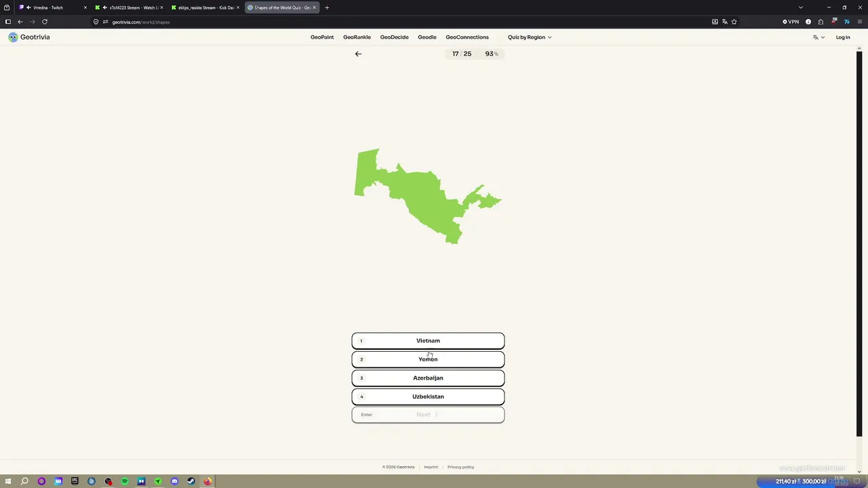Close the Shapes of the World Quiz tab
The width and height of the screenshot is (868, 488).
(314, 7)
